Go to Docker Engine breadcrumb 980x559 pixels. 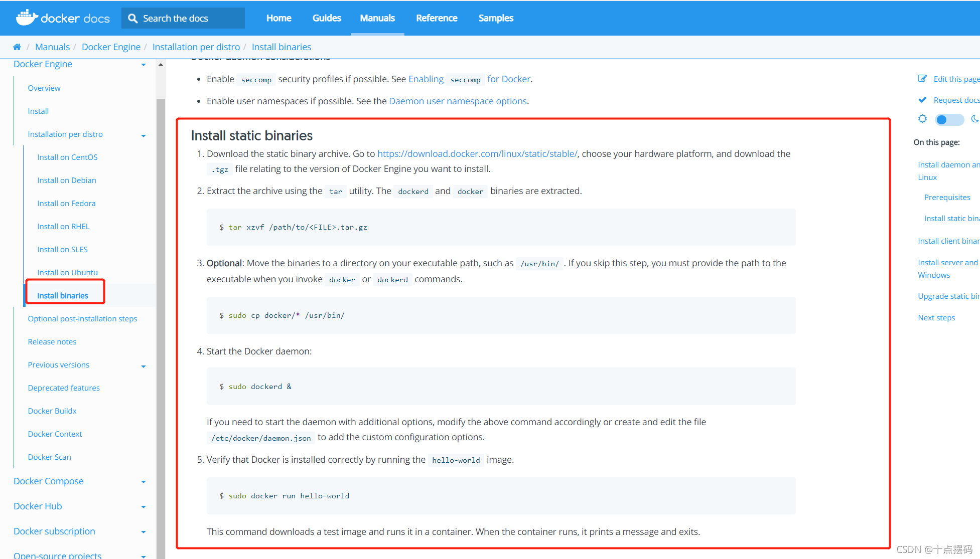click(x=111, y=47)
